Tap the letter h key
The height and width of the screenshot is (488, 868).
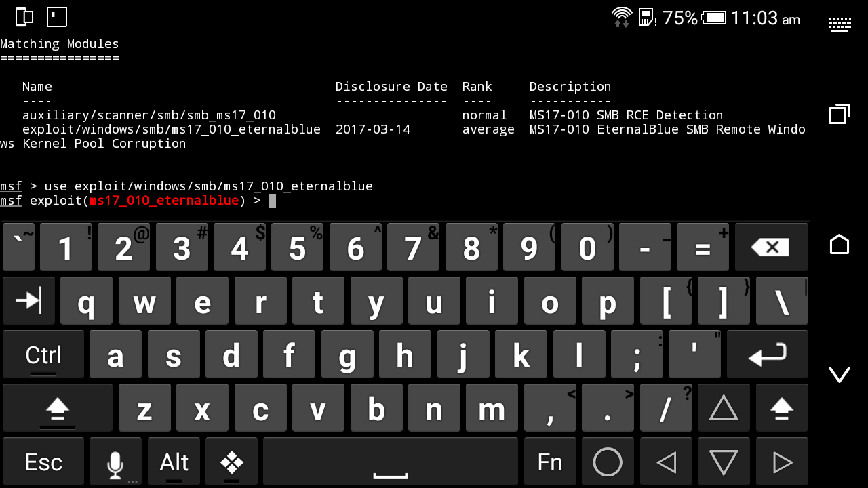coord(405,354)
